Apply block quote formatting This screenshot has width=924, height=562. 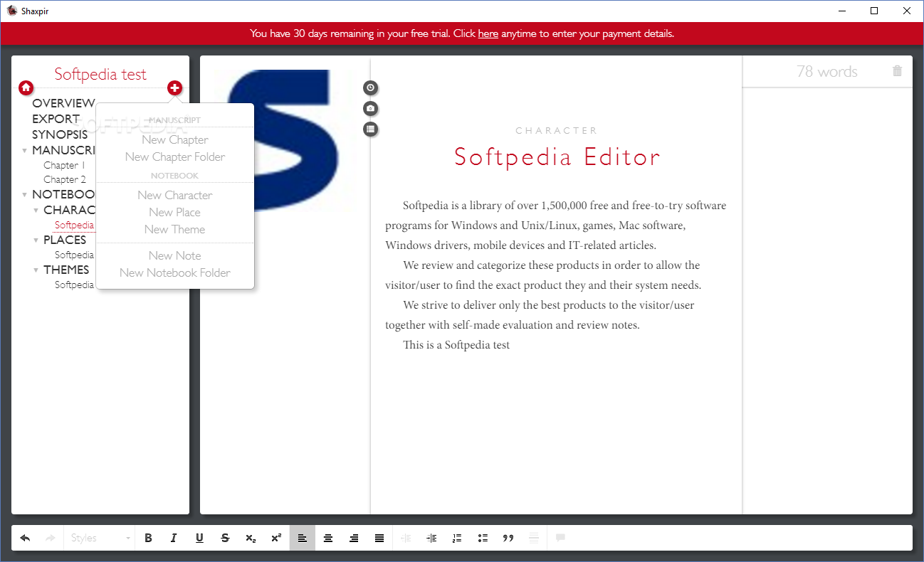[x=508, y=538]
